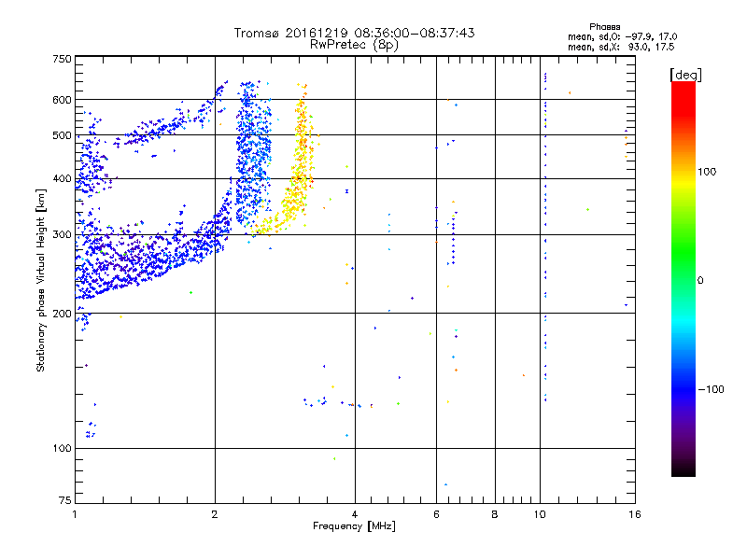The image size is (747, 560).
Task: Select the 'mean, sd,X: 93.0, 17.5' line
Action: coord(621,47)
